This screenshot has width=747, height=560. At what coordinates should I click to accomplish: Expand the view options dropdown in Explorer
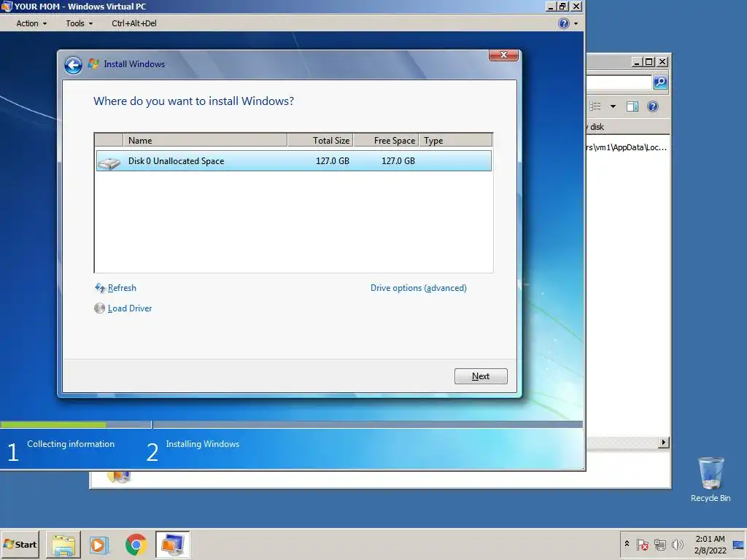tap(613, 106)
